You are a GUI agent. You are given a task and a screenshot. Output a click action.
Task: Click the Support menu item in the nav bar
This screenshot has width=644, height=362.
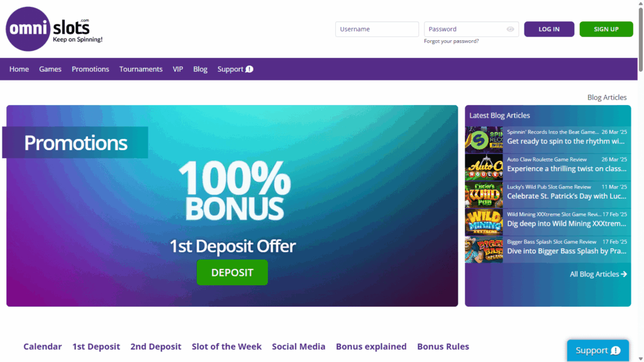coord(235,69)
